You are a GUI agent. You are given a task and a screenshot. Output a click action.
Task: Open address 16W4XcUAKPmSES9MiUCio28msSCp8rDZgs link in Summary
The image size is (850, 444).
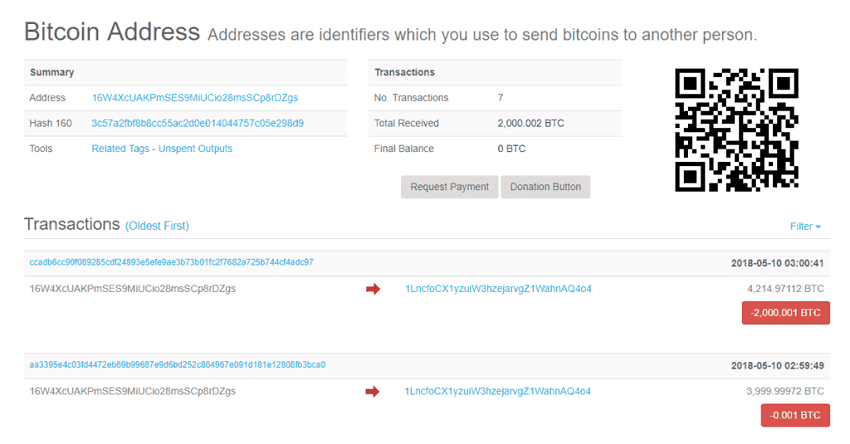point(194,98)
